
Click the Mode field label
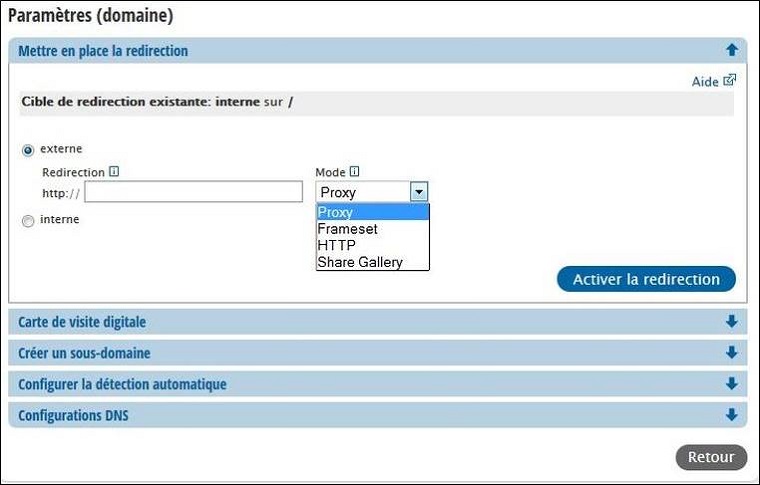330,172
